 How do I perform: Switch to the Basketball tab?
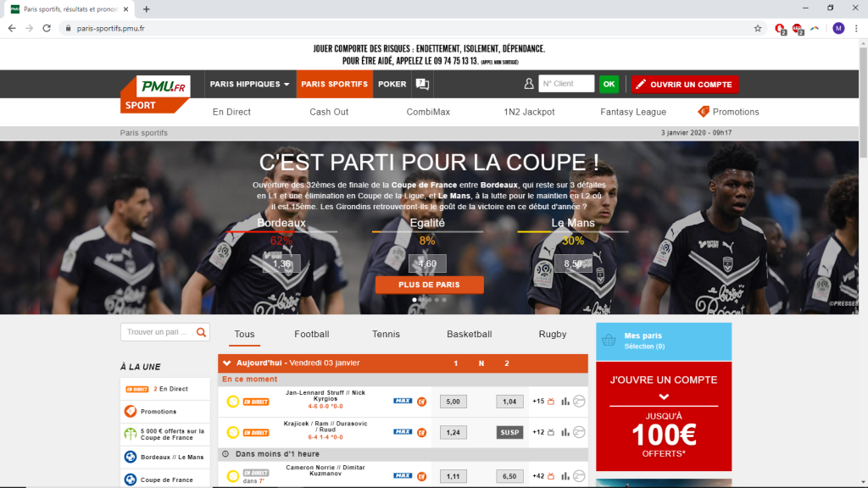[470, 334]
